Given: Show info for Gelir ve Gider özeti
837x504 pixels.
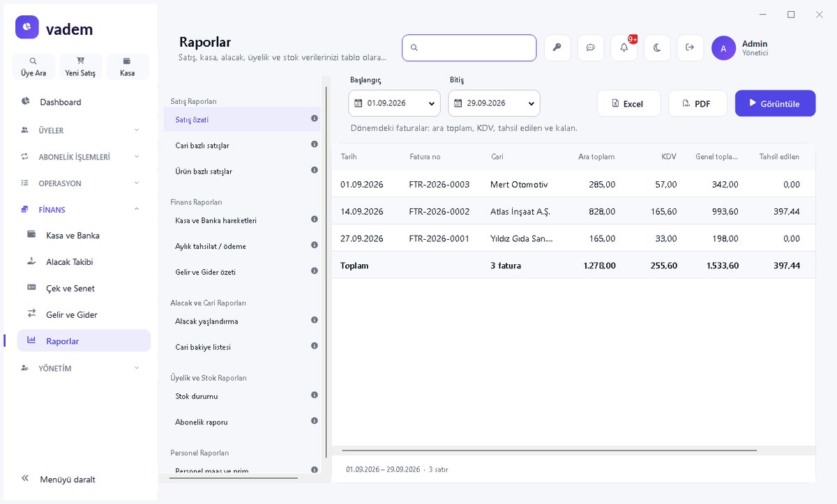Looking at the screenshot, I should click(x=315, y=271).
